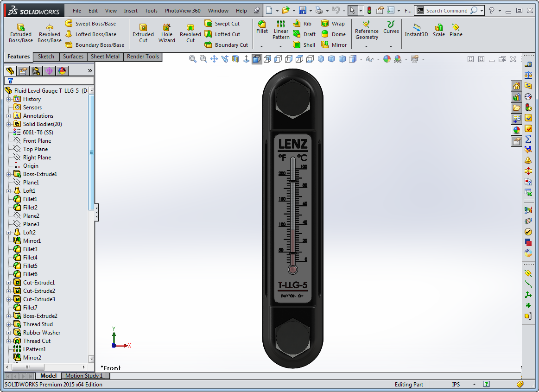Switch to the Sheet Metal tab
Screen dimensions: 539x392
(x=105, y=57)
